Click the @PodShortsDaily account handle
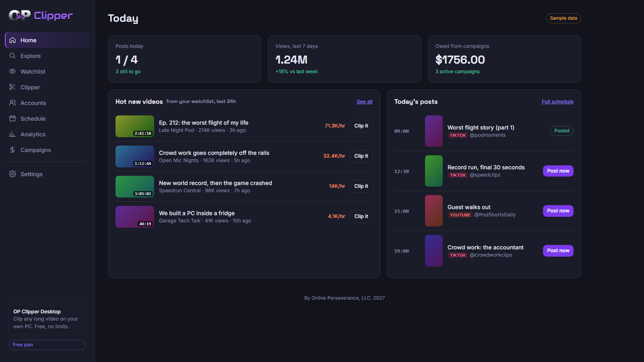 pyautogui.click(x=495, y=215)
